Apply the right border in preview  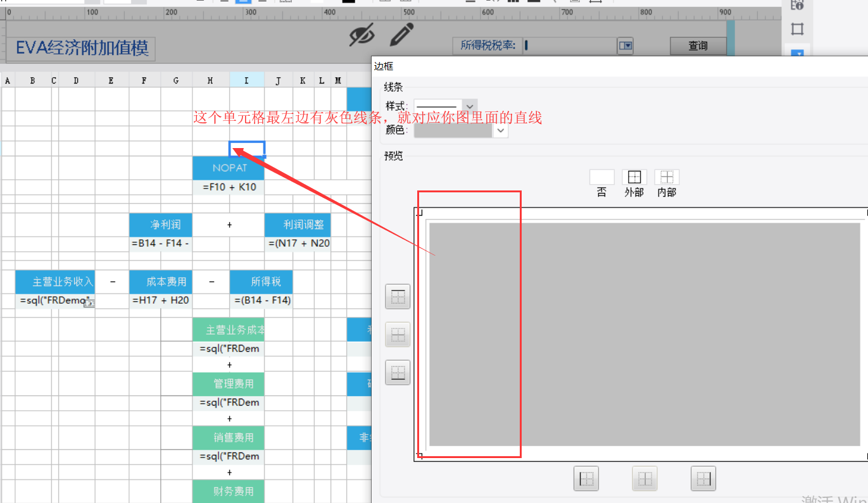tap(703, 479)
